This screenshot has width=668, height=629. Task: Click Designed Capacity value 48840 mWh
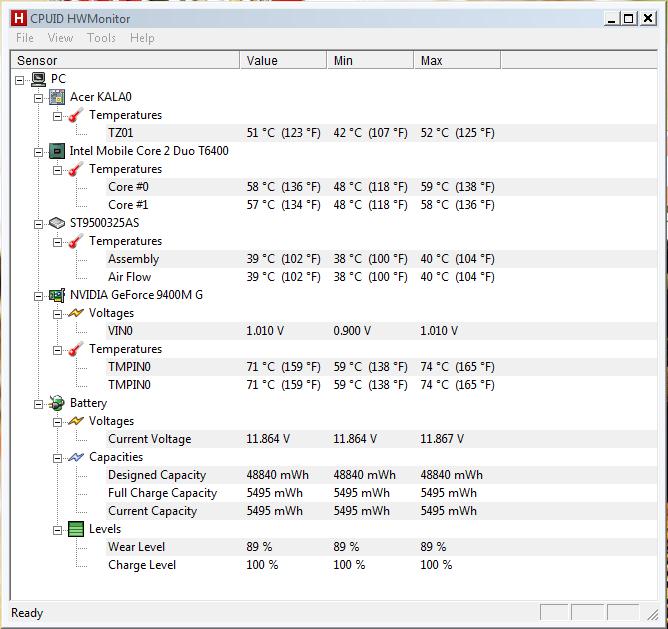tap(277, 475)
